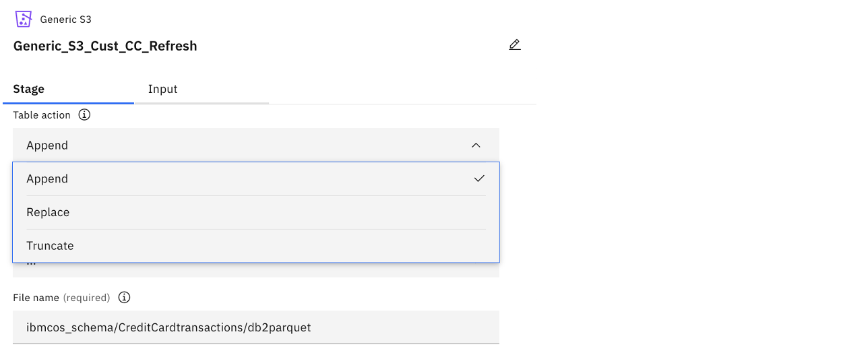Collapse the Table action dropdown using its chevron

click(x=476, y=145)
